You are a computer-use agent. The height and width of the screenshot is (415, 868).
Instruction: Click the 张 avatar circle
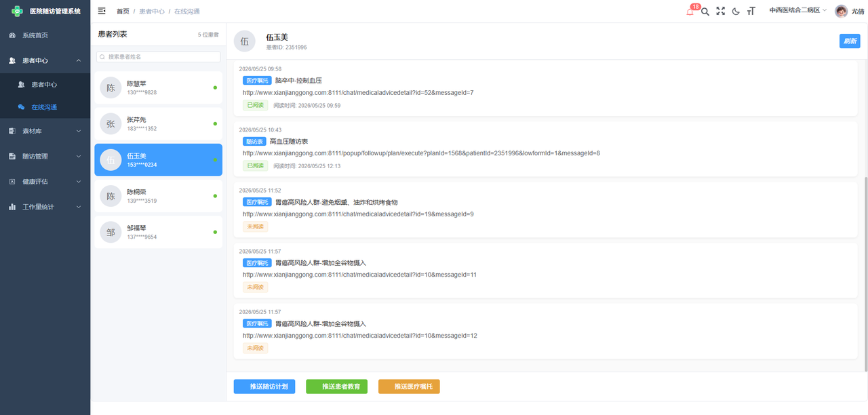[x=111, y=124]
